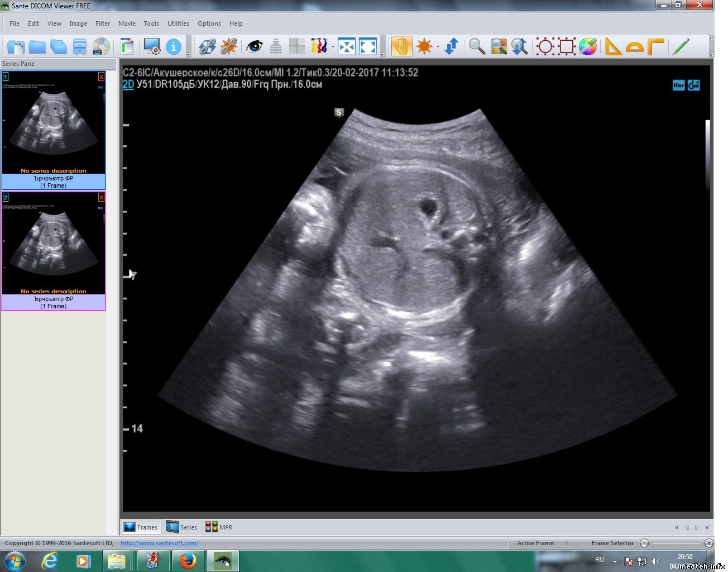Choose the circular ROI selection tool

[x=545, y=46]
